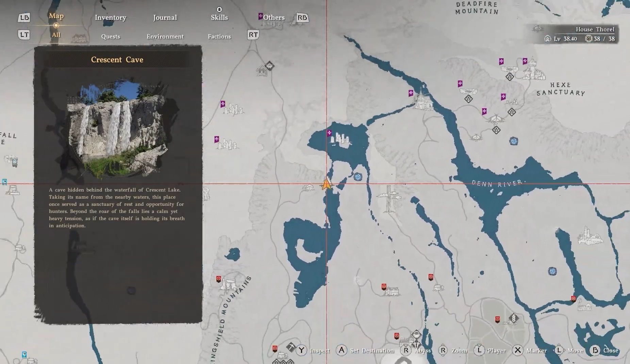Close the map with the B button
Image resolution: width=630 pixels, height=364 pixels.
click(595, 350)
